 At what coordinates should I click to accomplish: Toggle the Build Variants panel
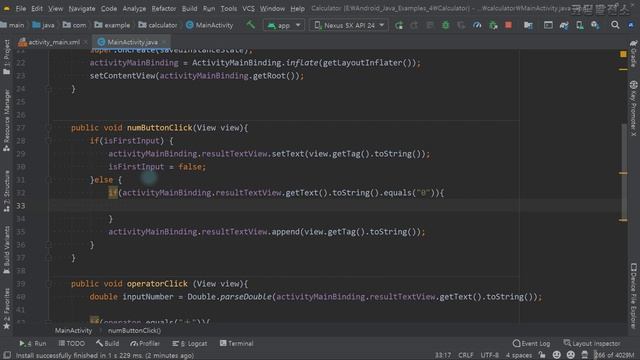click(7, 250)
